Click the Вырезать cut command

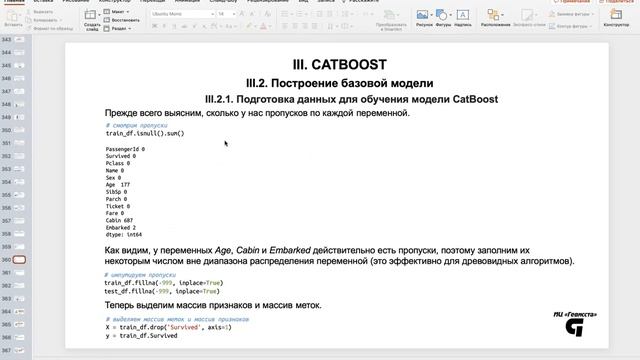point(40,12)
